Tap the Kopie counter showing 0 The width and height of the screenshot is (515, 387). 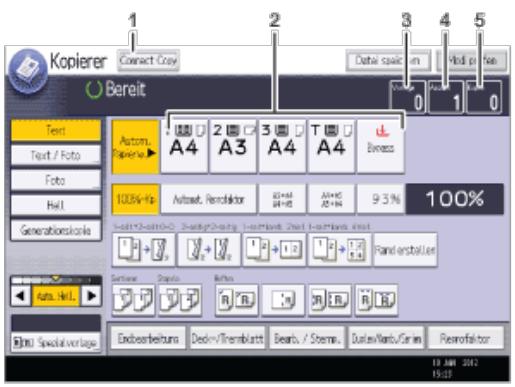484,97
